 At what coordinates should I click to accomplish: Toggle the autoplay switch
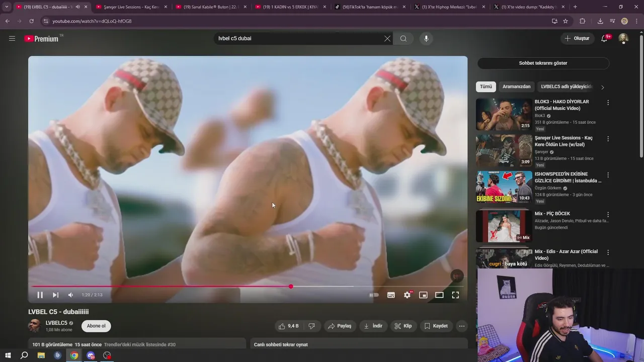[374, 295]
